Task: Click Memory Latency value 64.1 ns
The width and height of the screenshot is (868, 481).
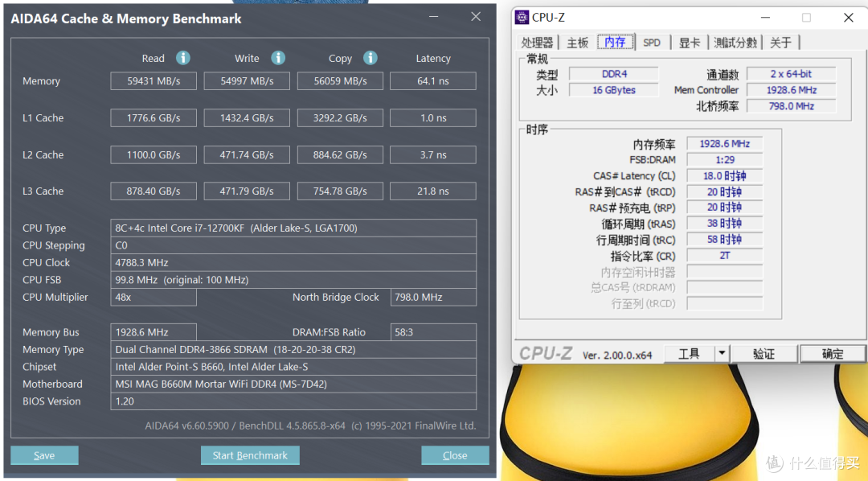Action: [x=433, y=81]
